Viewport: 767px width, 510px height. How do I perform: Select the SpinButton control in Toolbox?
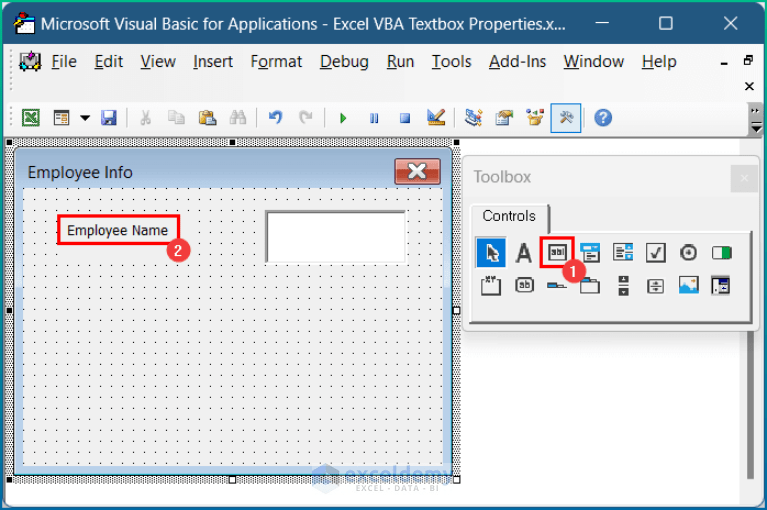pos(655,286)
